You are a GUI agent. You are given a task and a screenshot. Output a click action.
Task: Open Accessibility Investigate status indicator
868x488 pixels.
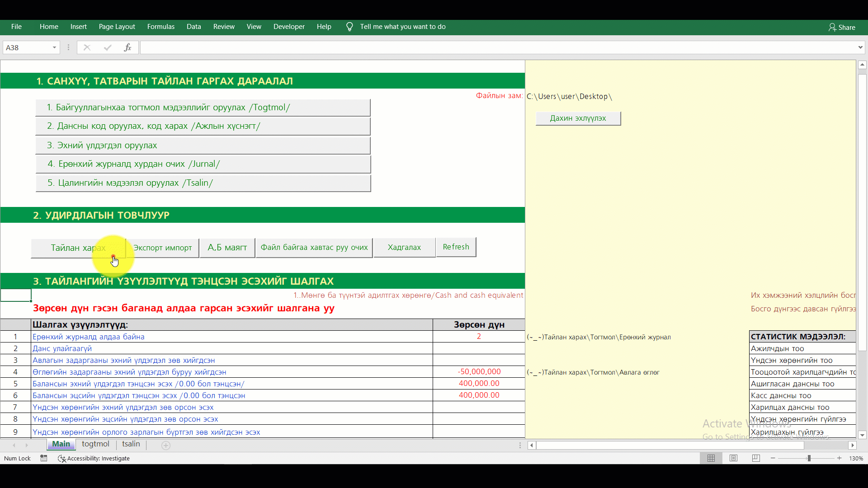pyautogui.click(x=94, y=458)
